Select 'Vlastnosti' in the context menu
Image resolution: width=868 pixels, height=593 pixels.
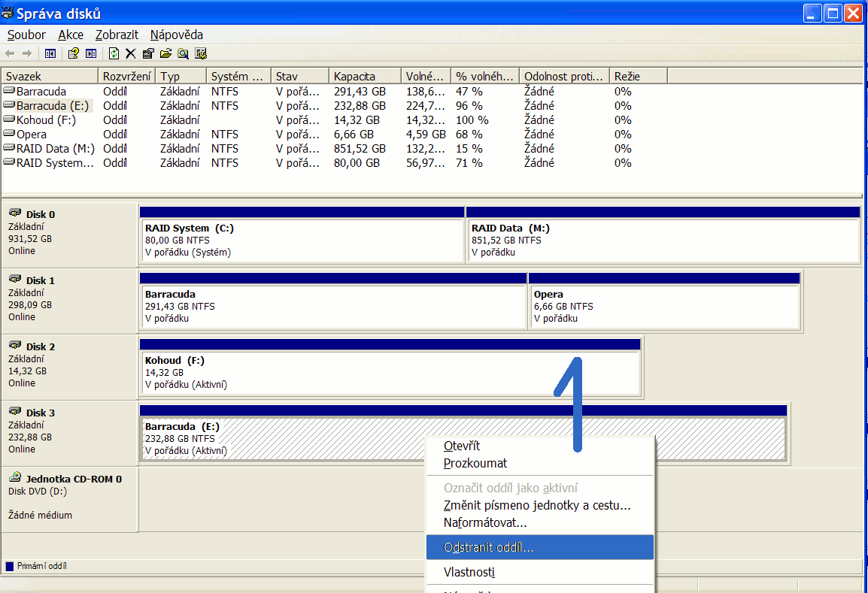tap(469, 573)
